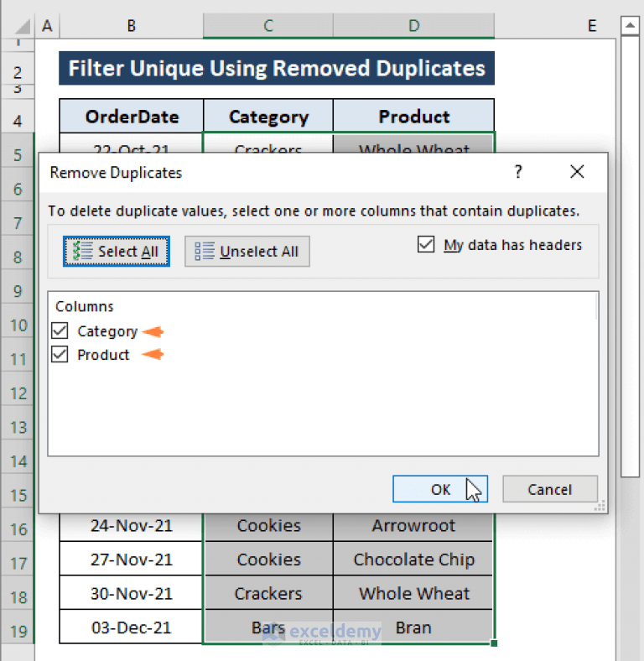This screenshot has height=661, width=644.
Task: Select the Chocolate Chip cell
Action: [413, 560]
